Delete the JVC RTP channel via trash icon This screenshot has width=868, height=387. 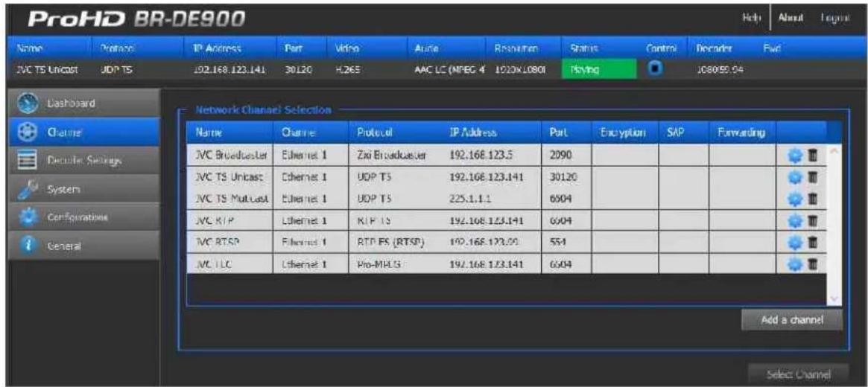pos(811,220)
